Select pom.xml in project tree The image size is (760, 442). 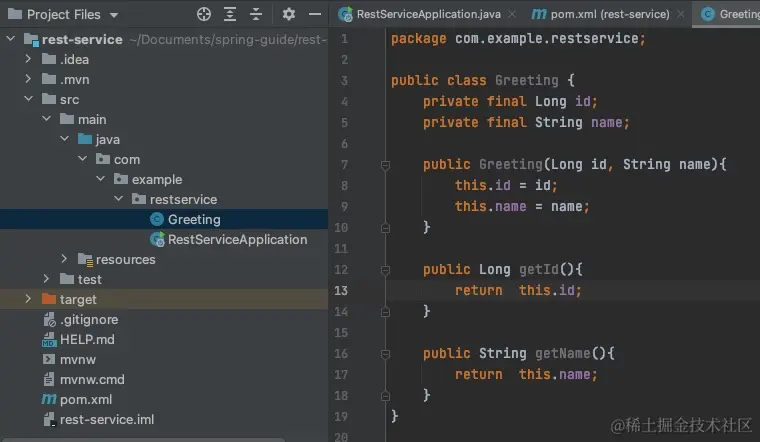pos(86,399)
